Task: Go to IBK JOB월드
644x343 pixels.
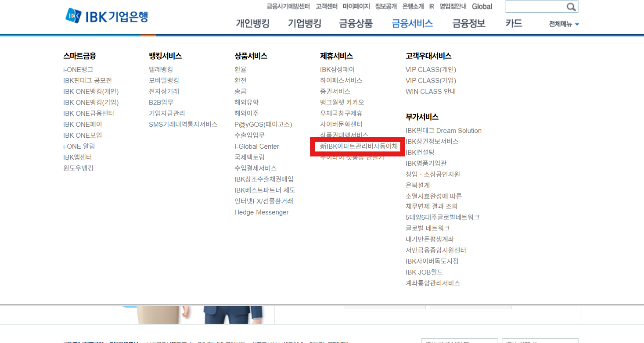Action: point(425,272)
